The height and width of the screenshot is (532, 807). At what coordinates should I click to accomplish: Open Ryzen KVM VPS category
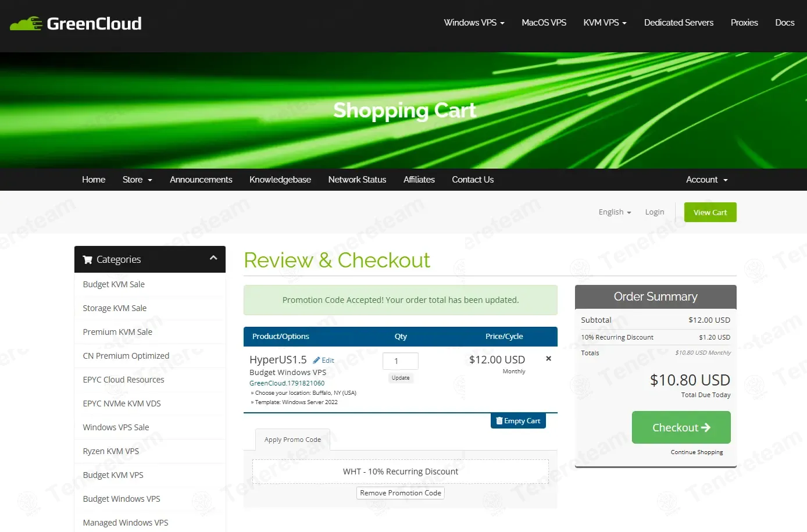point(150,451)
